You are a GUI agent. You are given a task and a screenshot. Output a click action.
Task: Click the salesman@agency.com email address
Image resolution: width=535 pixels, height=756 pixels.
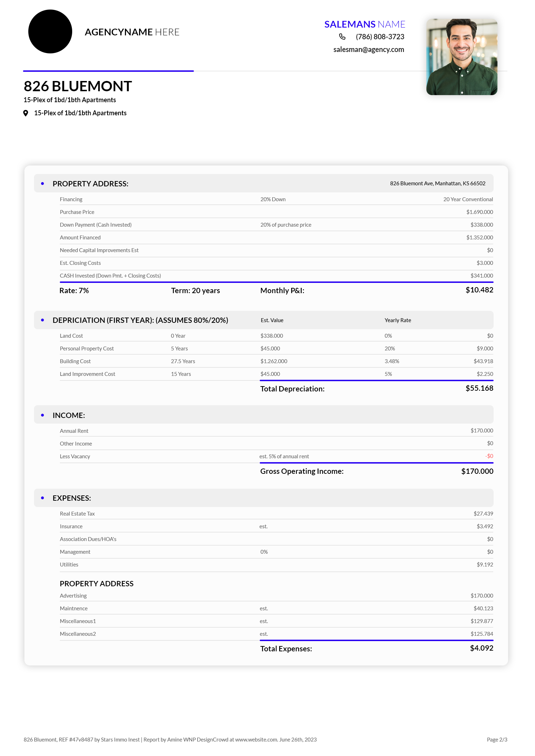point(368,50)
